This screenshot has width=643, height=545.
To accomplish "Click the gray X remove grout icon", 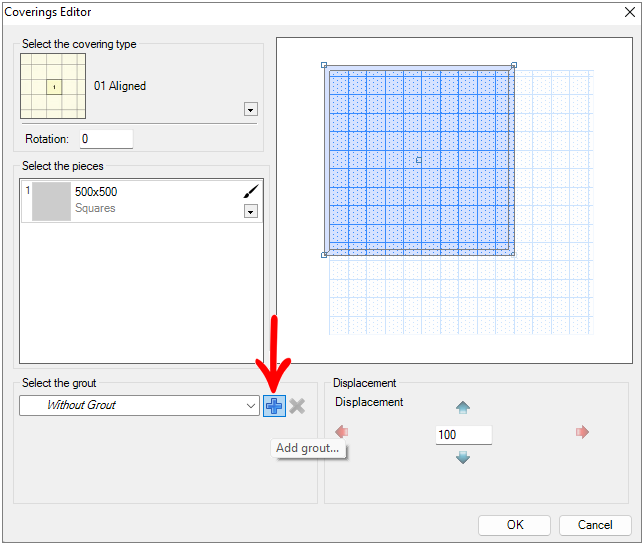I will tap(297, 406).
